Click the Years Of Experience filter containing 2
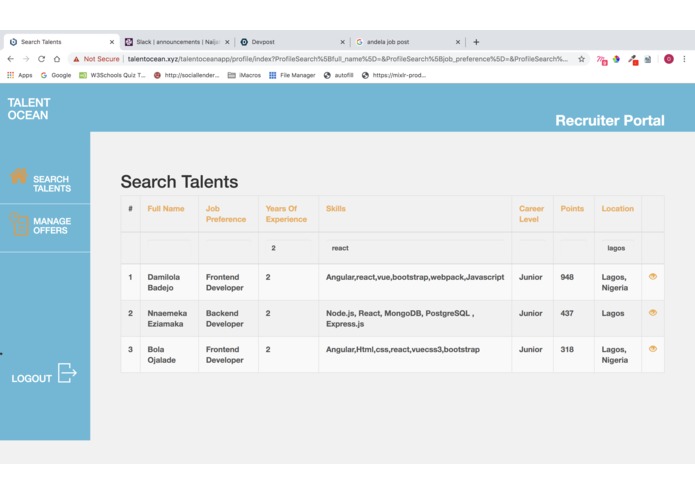 tap(288, 248)
